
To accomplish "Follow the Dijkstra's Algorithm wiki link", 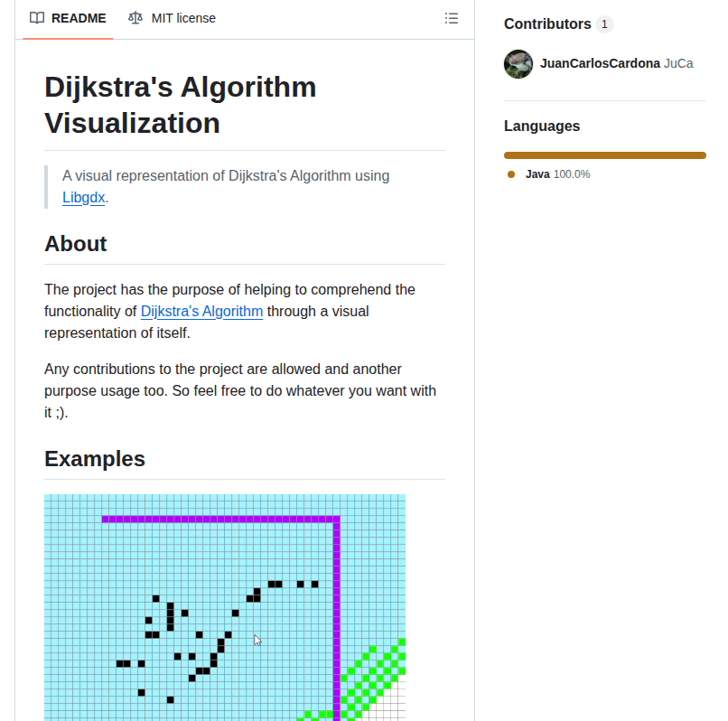I will pyautogui.click(x=201, y=311).
